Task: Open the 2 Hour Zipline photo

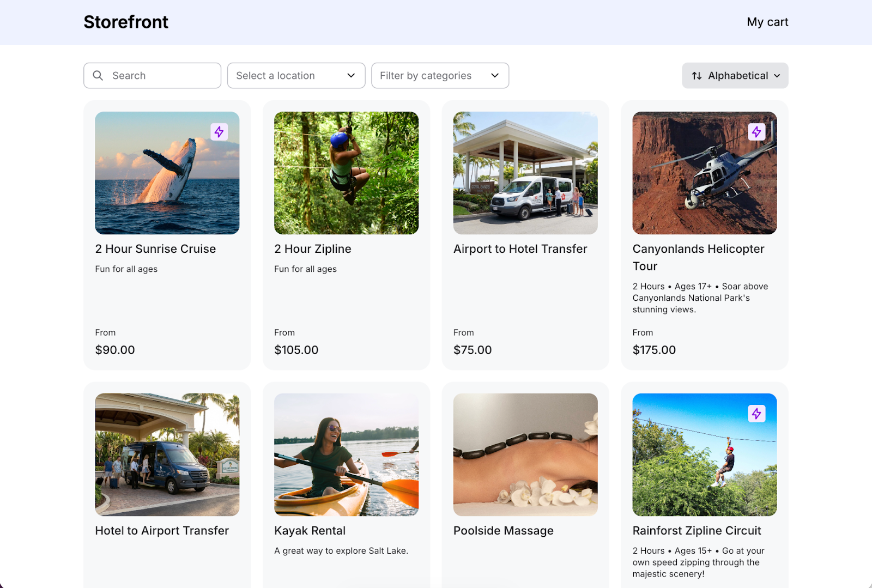Action: pos(346,173)
